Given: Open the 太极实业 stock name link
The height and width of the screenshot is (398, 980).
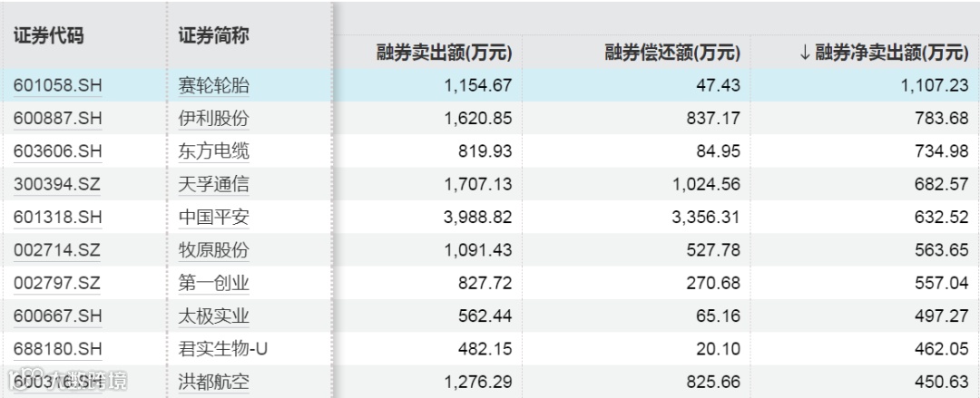Looking at the screenshot, I should tap(214, 316).
